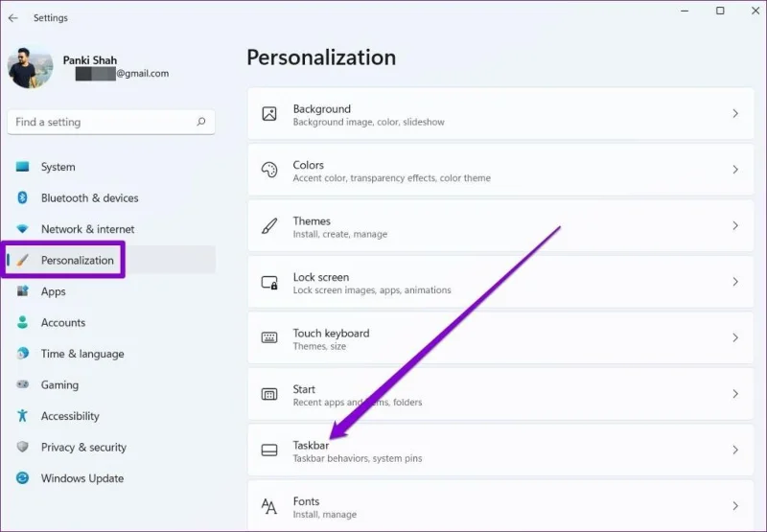Click the gmail.com account email text
Image resolution: width=767 pixels, height=532 pixels.
pos(142,74)
